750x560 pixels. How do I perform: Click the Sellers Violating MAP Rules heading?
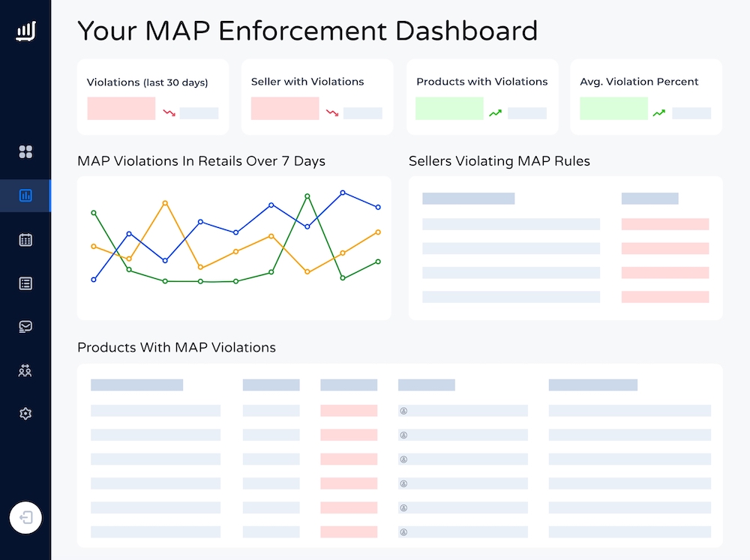click(x=499, y=160)
